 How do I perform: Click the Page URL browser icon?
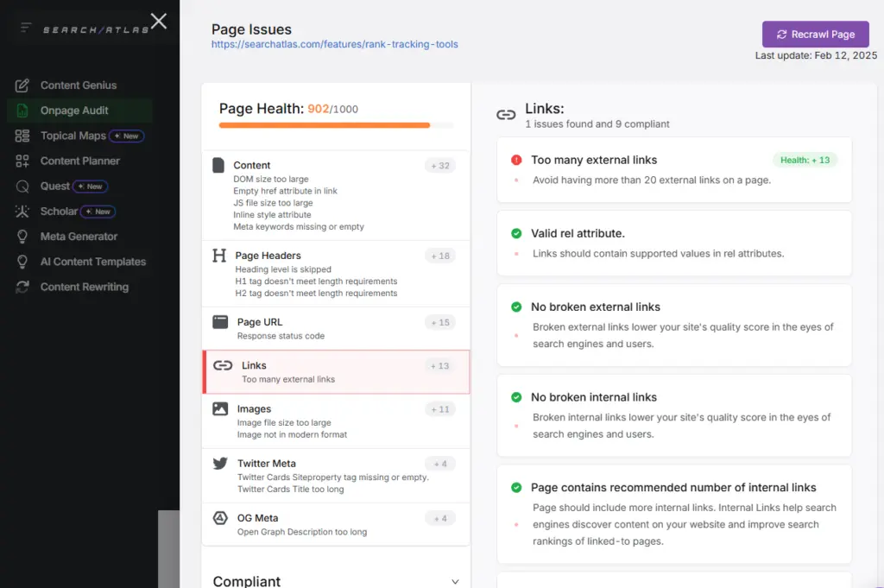(x=220, y=322)
